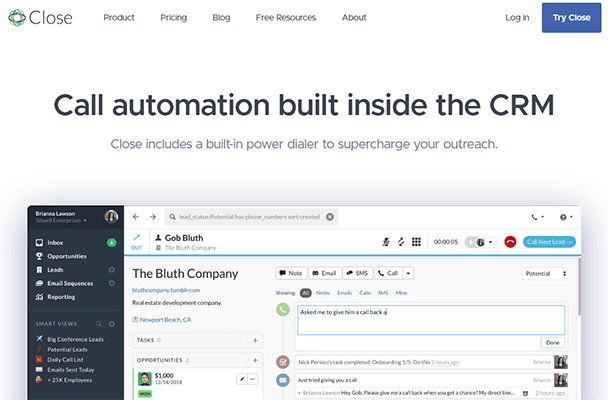Image resolution: width=608 pixels, height=400 pixels.
Task: Go back with the left arrow
Action: point(136,217)
